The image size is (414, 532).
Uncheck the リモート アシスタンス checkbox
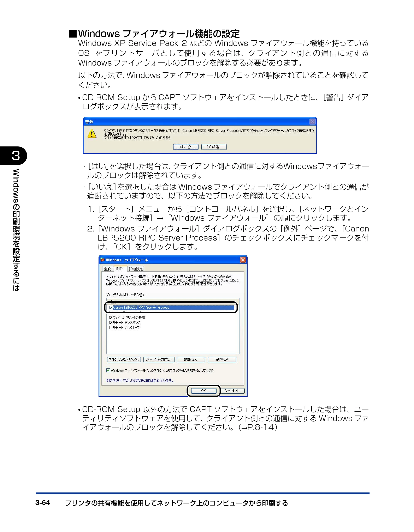click(111, 322)
